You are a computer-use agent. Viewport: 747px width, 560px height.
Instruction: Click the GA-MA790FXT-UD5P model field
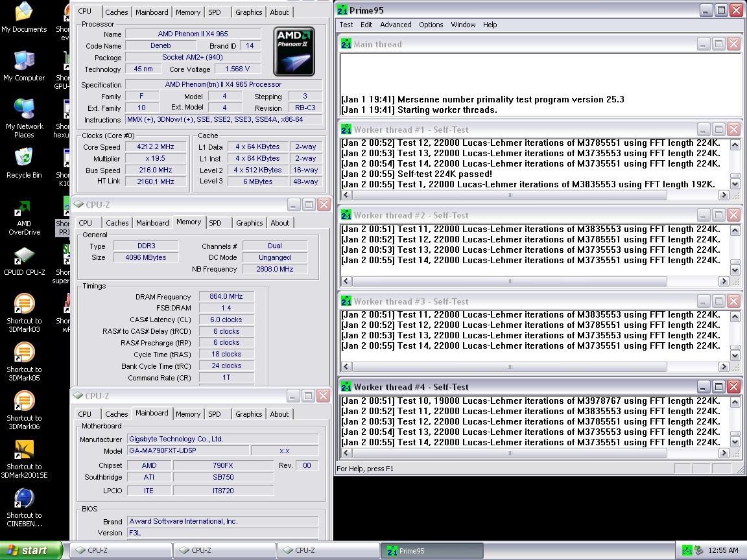tap(188, 450)
